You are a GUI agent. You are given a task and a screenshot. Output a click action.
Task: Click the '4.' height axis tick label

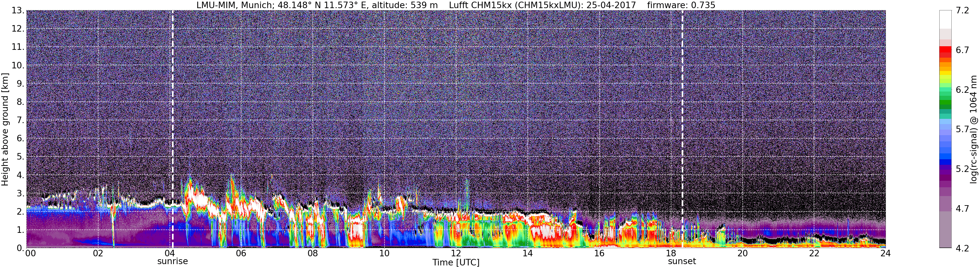coord(21,175)
